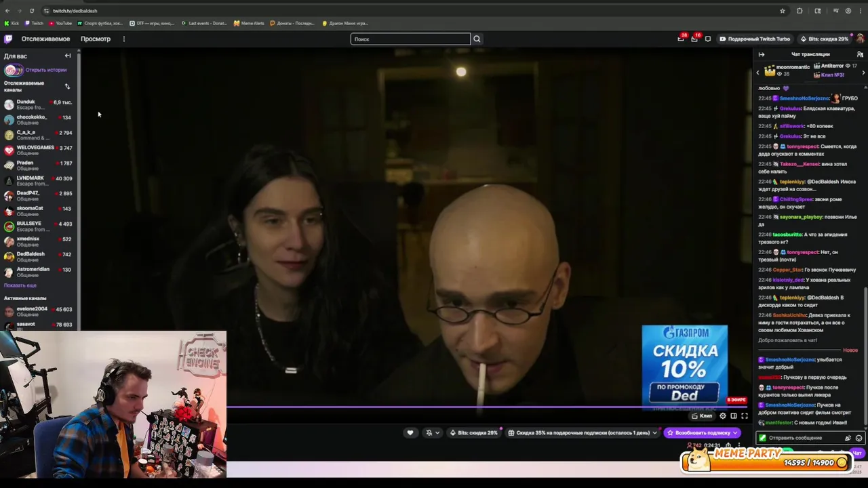The height and width of the screenshot is (488, 868).
Task: Collapse the left sidebar arrow
Action: click(x=68, y=56)
